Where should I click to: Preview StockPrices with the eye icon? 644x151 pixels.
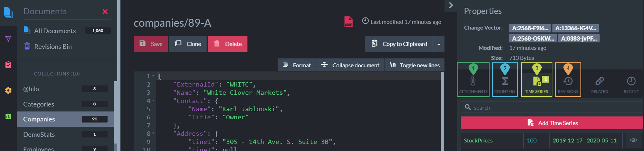(x=633, y=140)
